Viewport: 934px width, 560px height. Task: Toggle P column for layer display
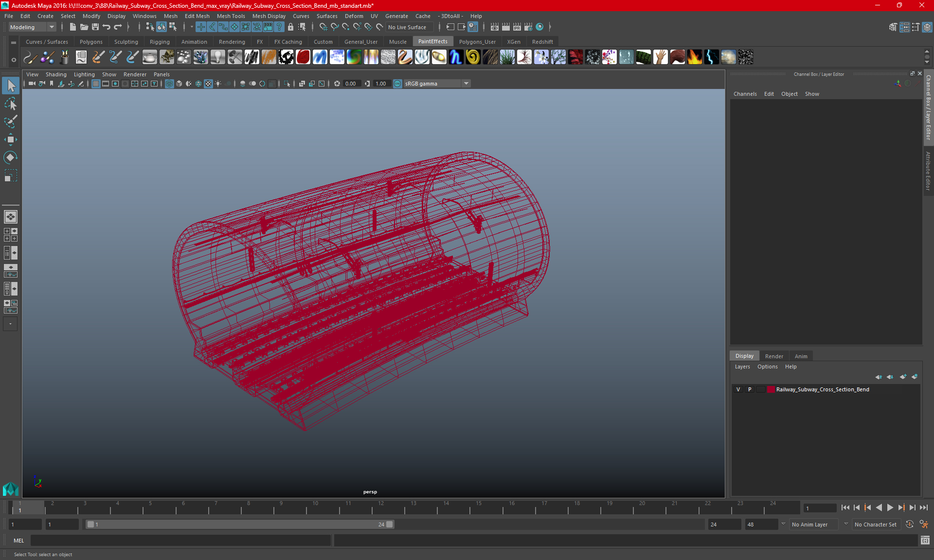749,389
